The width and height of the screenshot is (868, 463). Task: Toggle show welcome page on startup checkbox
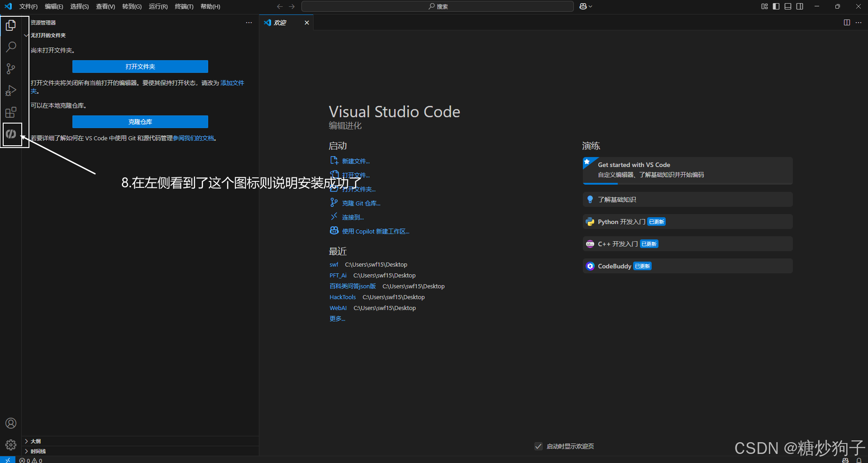point(538,446)
